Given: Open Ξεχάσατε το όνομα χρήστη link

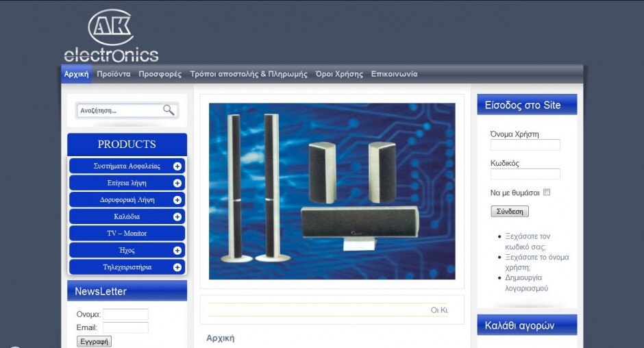Looking at the screenshot, I should (537, 262).
